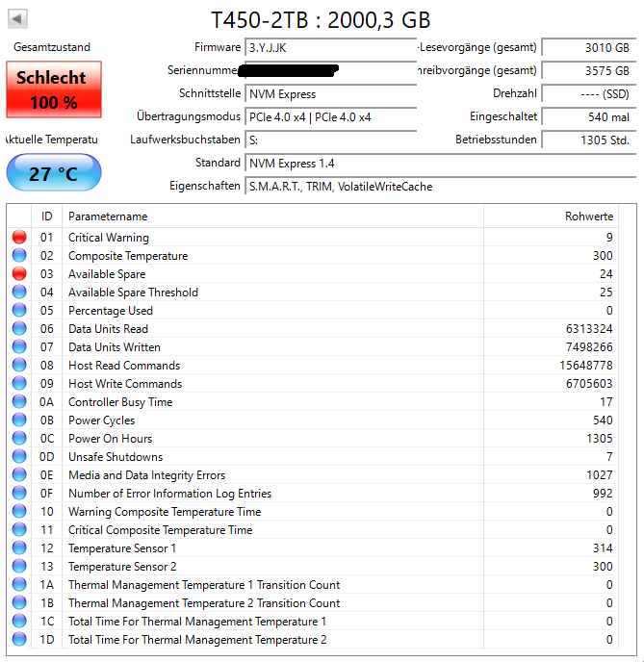Click the Betriebsstunden value 1305 Std.
This screenshot has width=644, height=662.
coord(589,140)
